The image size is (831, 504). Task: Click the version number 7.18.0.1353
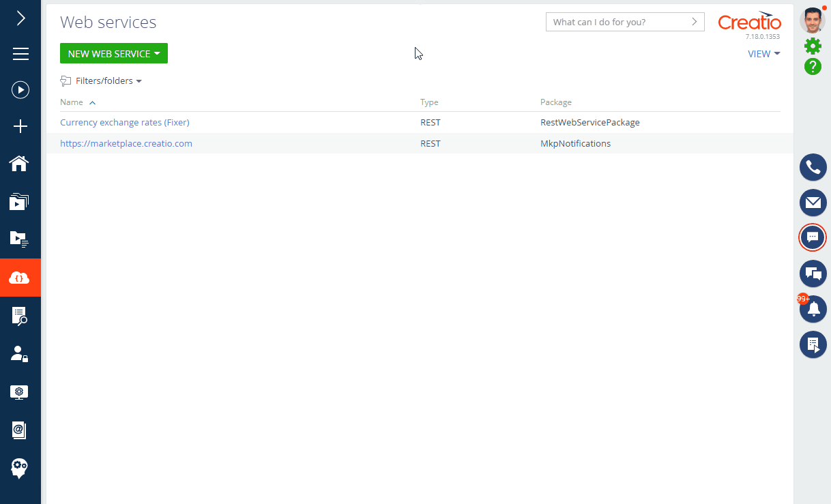point(762,37)
